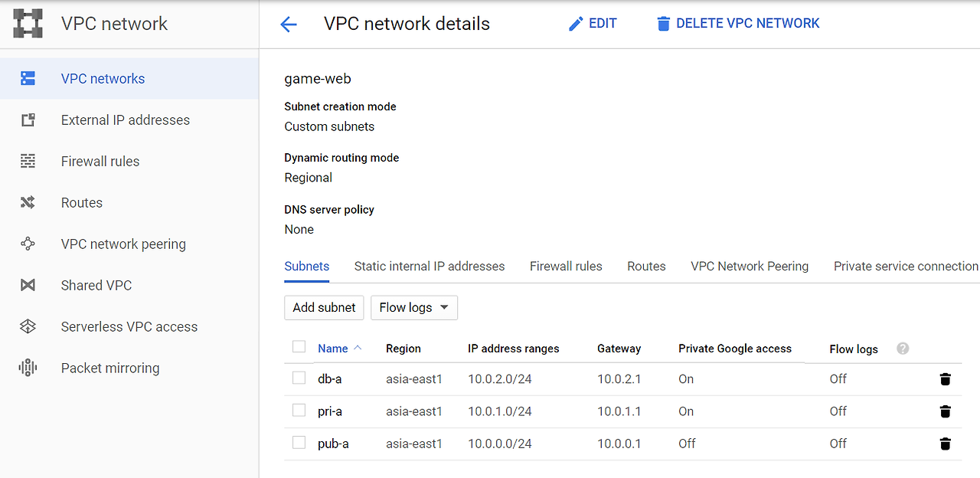Open the VPC Network Peering tab
This screenshot has height=478, width=980.
tap(750, 267)
